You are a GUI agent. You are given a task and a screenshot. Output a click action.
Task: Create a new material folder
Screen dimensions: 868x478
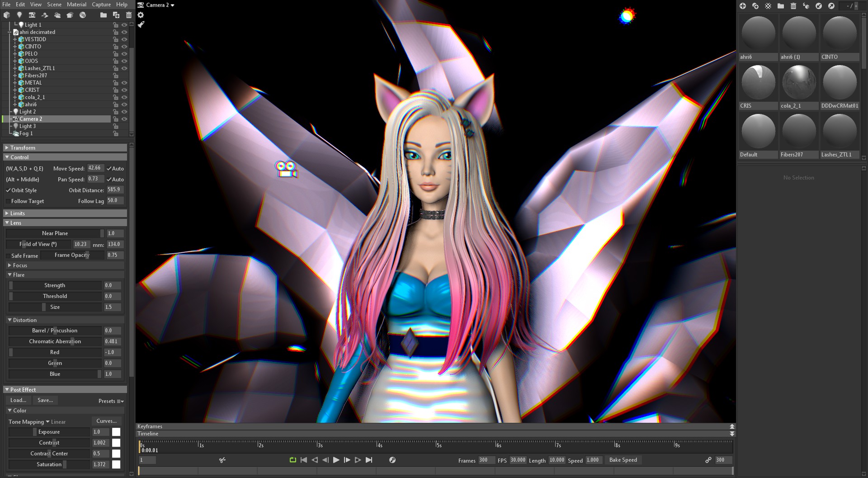(781, 6)
